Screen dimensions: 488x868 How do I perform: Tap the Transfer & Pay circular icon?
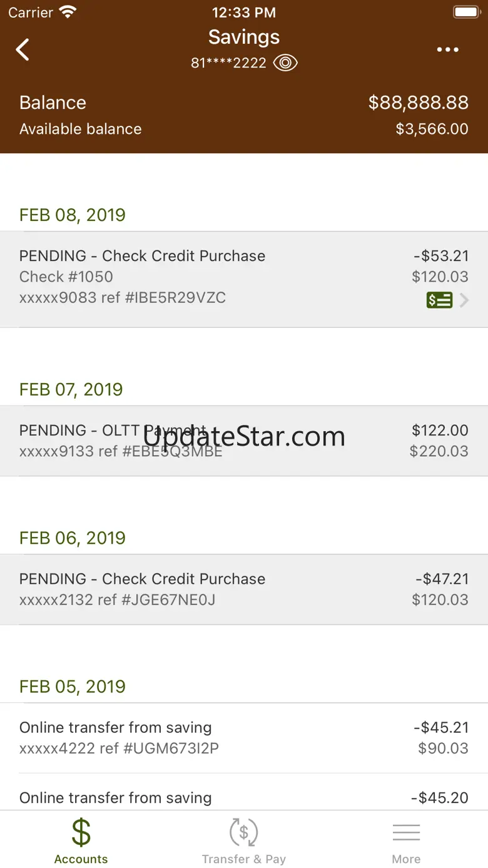[x=243, y=832]
